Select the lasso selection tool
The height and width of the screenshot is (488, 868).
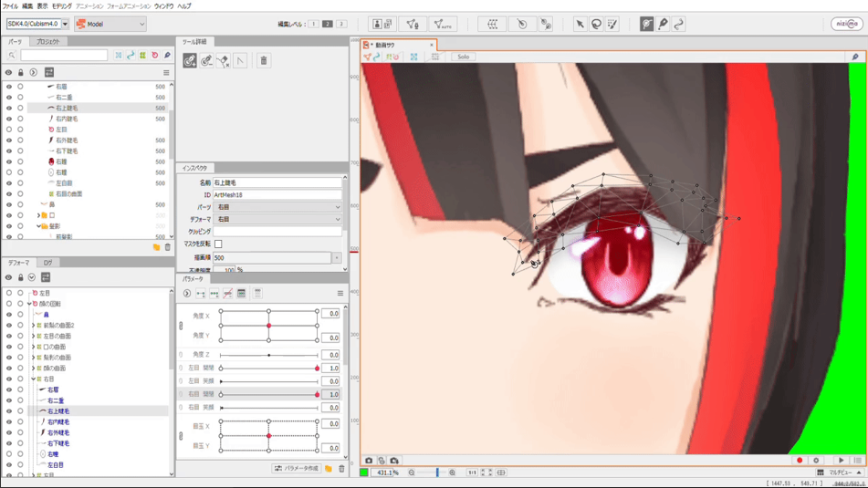tap(596, 24)
